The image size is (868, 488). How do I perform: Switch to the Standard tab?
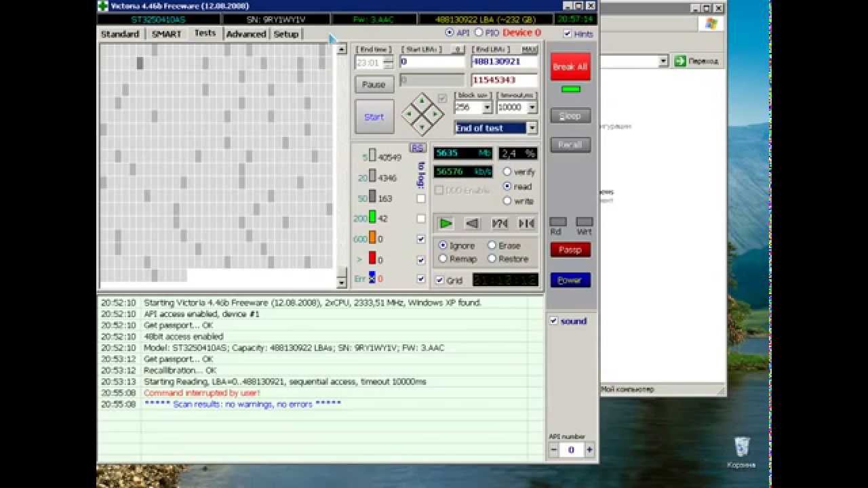click(x=120, y=34)
